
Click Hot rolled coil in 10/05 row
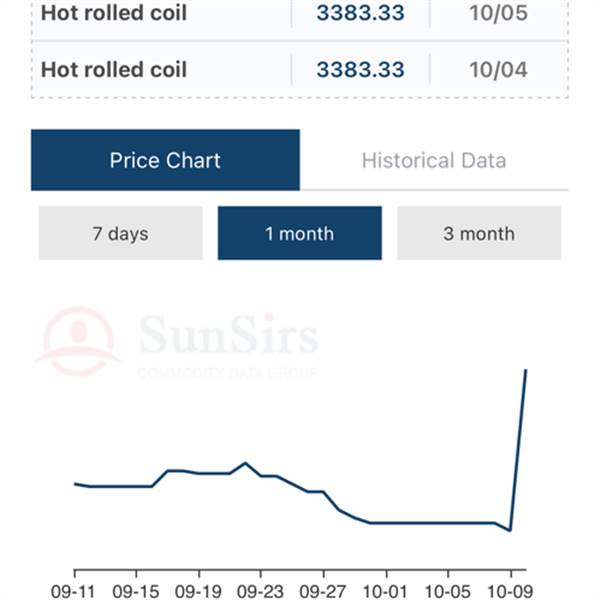(x=114, y=15)
